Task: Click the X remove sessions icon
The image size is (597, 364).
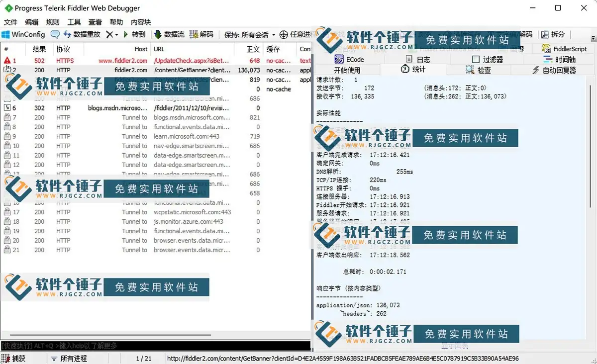Action: click(x=109, y=34)
